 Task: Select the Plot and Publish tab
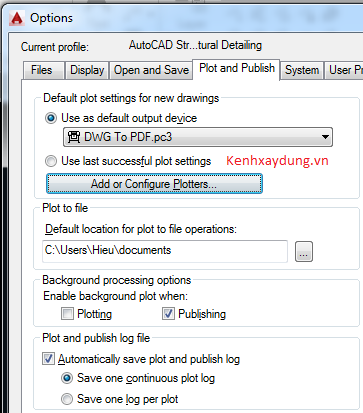click(x=237, y=69)
